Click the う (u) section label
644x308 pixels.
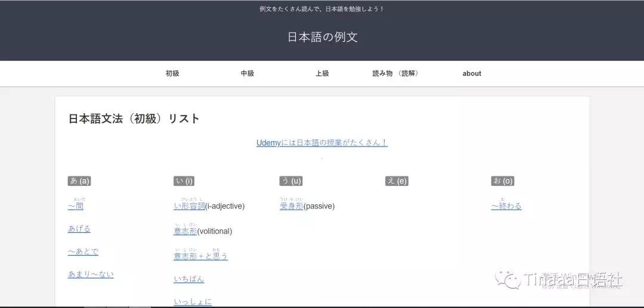(x=291, y=181)
